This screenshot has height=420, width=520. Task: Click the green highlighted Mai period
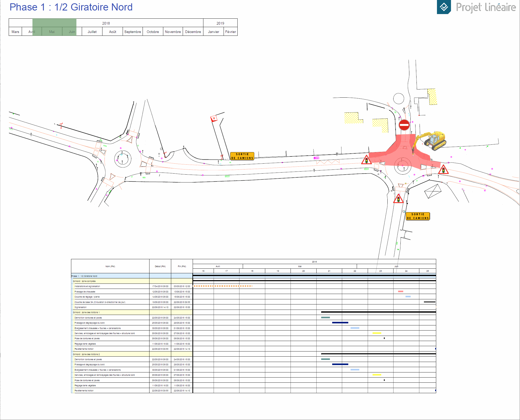pos(52,32)
